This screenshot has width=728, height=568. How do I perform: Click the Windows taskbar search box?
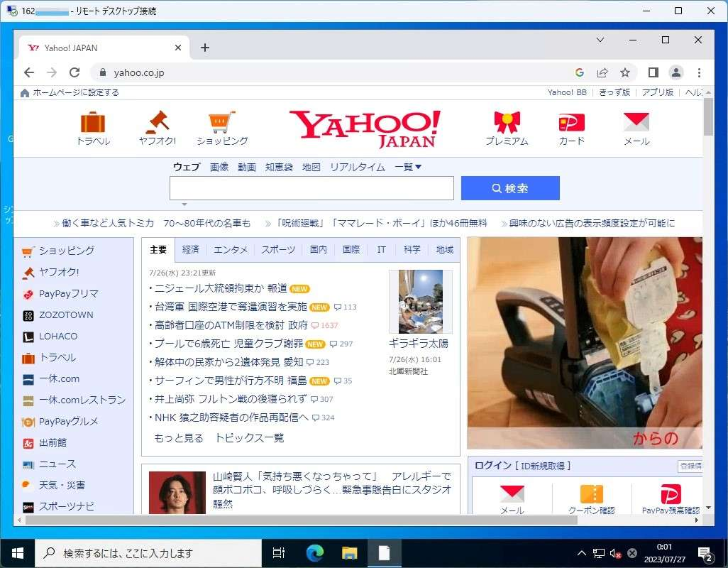tap(148, 553)
